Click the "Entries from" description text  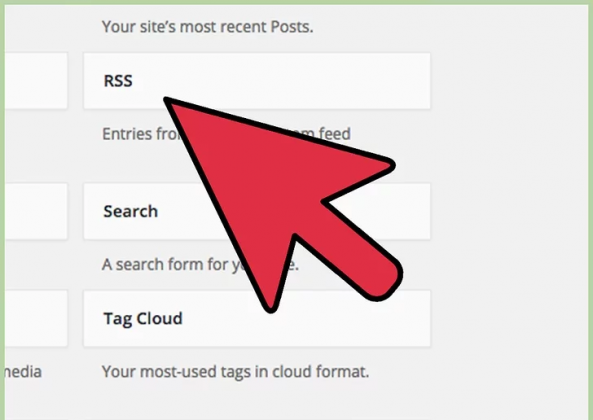(x=141, y=134)
